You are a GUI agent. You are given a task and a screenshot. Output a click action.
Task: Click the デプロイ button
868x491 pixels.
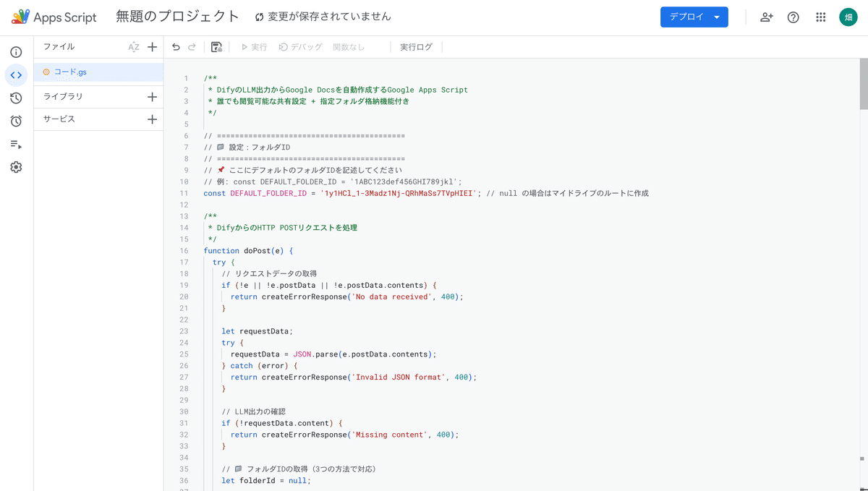tap(686, 16)
